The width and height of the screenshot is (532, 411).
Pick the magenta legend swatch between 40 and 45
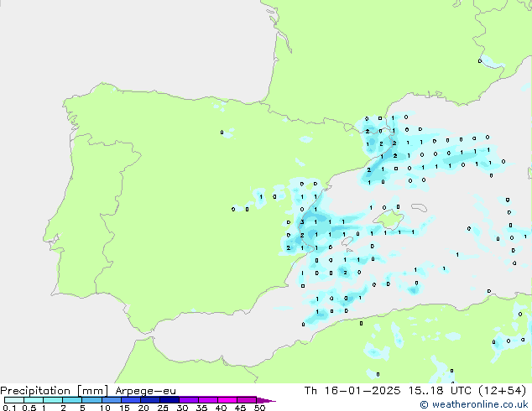[x=227, y=400]
